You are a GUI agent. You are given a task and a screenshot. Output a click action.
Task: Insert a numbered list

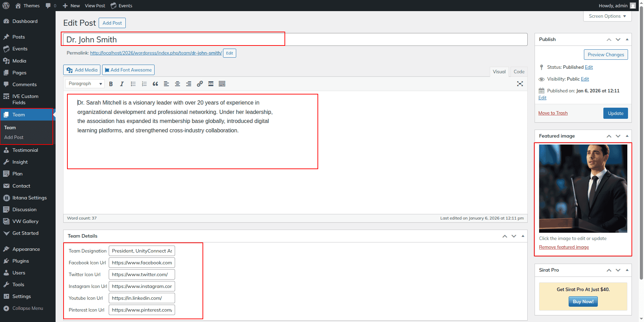tap(144, 84)
